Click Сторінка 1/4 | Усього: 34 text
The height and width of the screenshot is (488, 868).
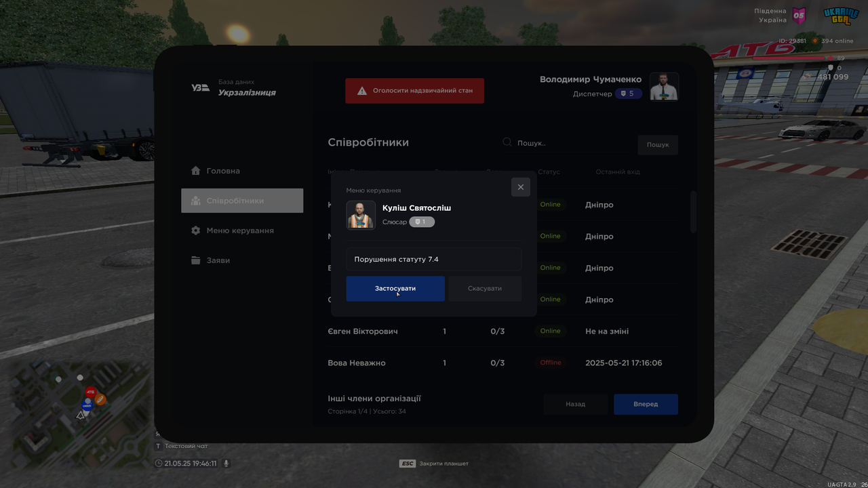(x=367, y=411)
